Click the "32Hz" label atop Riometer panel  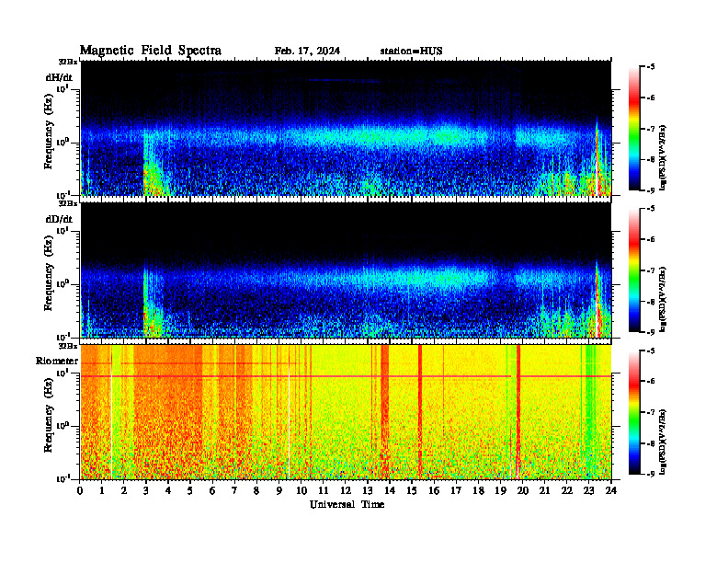(x=68, y=346)
